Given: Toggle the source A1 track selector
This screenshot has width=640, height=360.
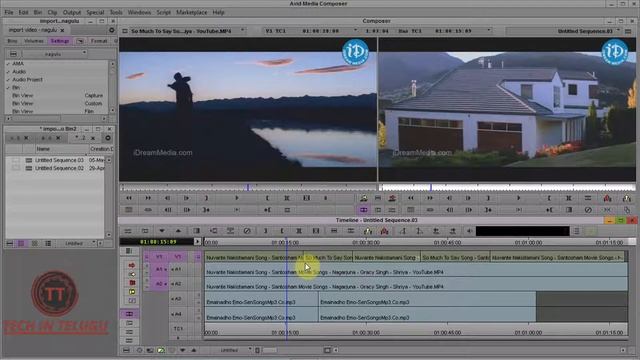Looking at the screenshot, I should [160, 269].
